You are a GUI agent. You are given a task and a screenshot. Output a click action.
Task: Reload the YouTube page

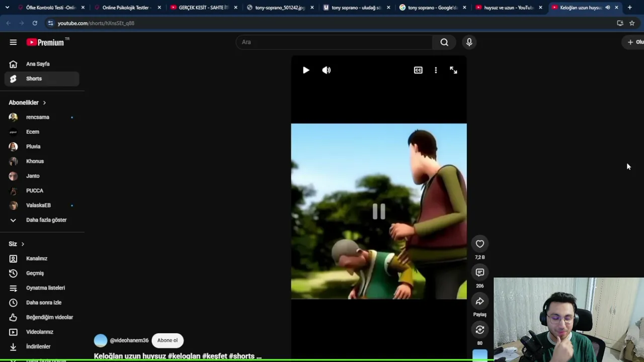(35, 23)
